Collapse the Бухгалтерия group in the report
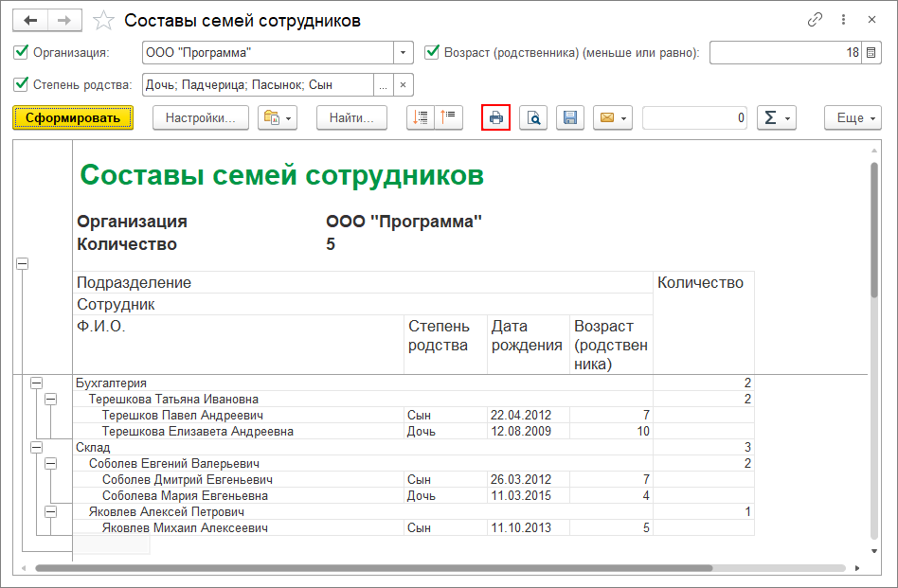 coord(36,383)
